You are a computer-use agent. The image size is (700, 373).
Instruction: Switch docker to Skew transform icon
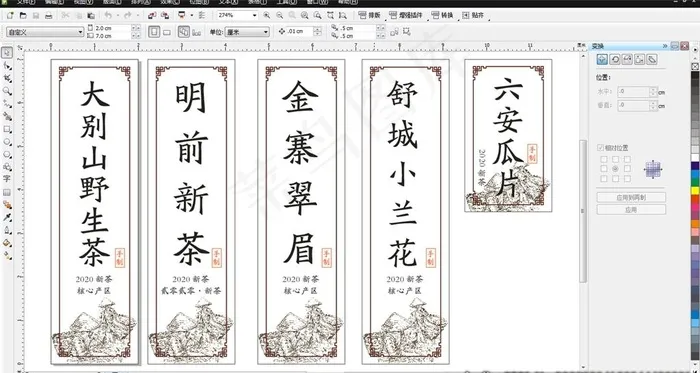652,59
